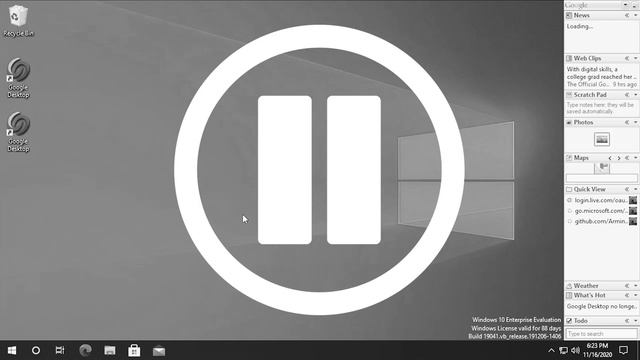The image size is (640, 360).
Task: Click thumbnail beside login.live.com entry
Action: click(x=633, y=200)
